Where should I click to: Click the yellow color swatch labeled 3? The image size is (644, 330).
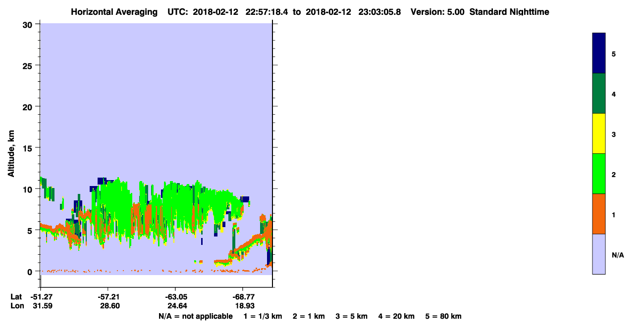pyautogui.click(x=599, y=134)
